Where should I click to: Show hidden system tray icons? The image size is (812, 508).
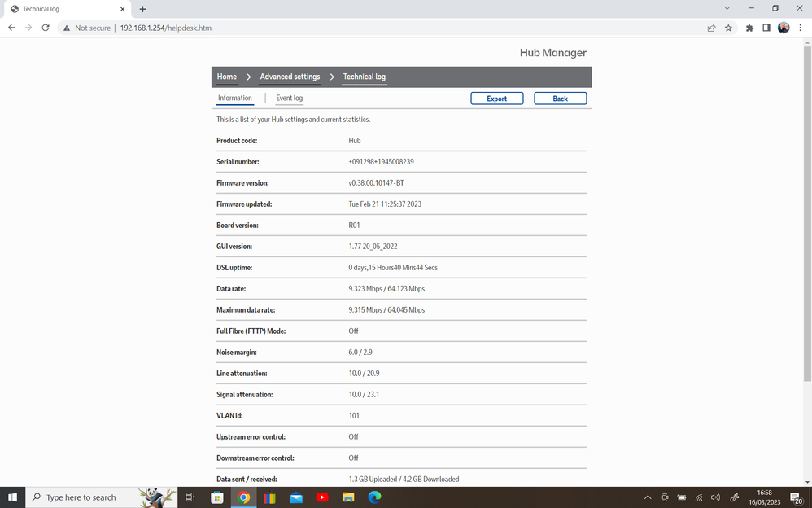tap(648, 497)
